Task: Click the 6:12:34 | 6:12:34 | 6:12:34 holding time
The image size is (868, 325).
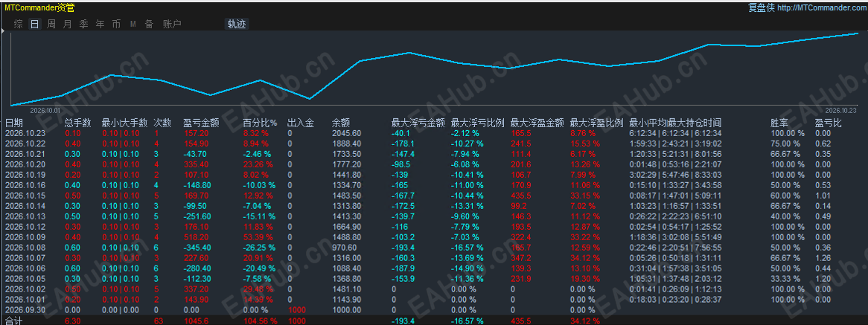Action: 675,133
